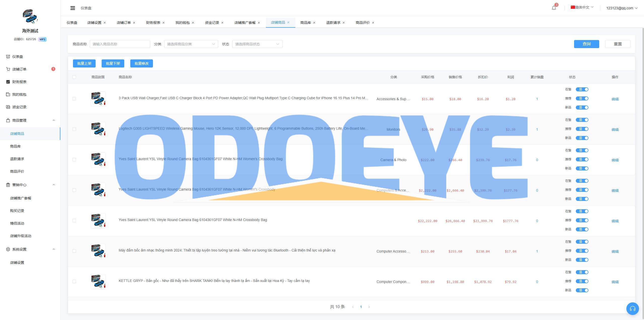Click the hamburger menu collapse icon
This screenshot has width=644, height=320.
[x=73, y=8]
